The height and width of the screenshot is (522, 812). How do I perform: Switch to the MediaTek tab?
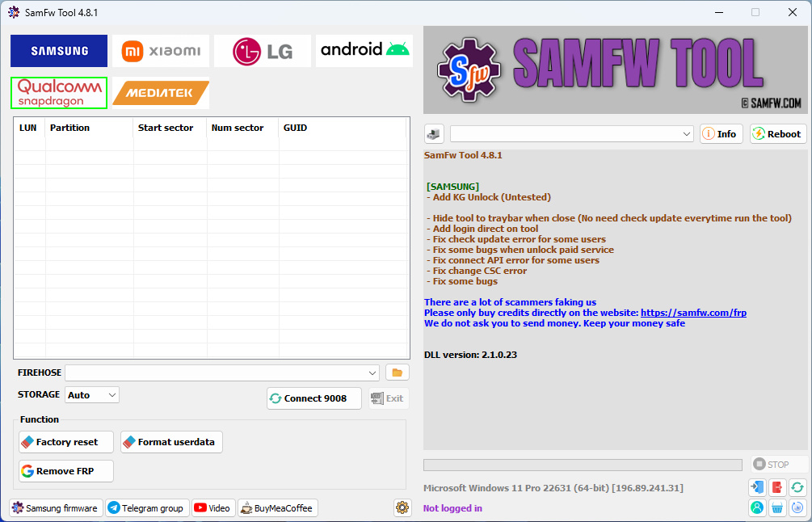pos(161,93)
